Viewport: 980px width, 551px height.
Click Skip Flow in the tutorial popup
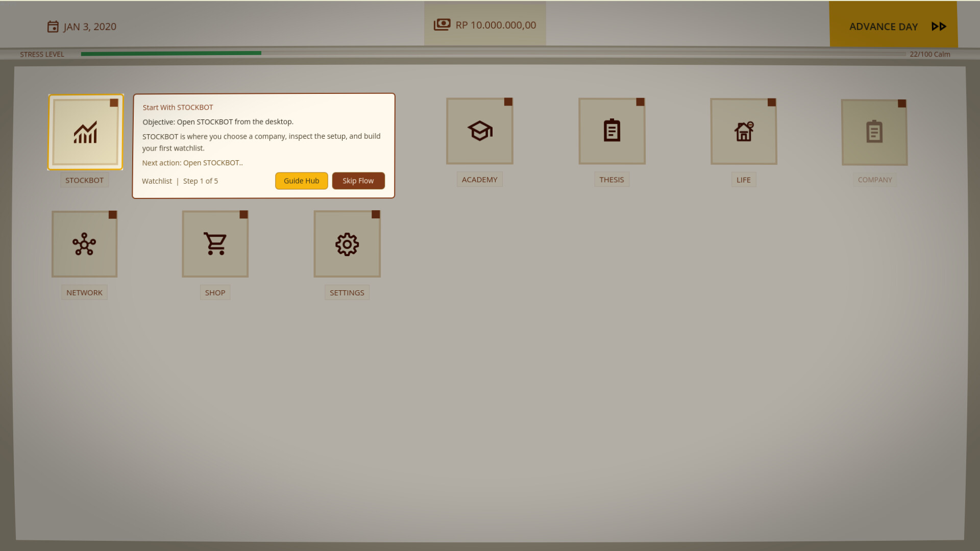tap(358, 181)
